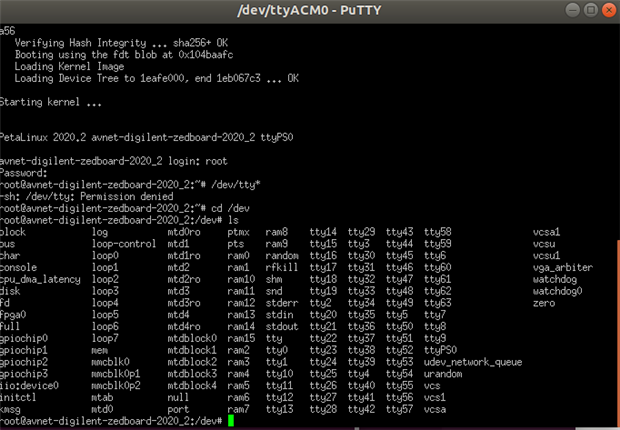
Task: Click 'Booting using the fdt blob' line
Action: point(124,55)
